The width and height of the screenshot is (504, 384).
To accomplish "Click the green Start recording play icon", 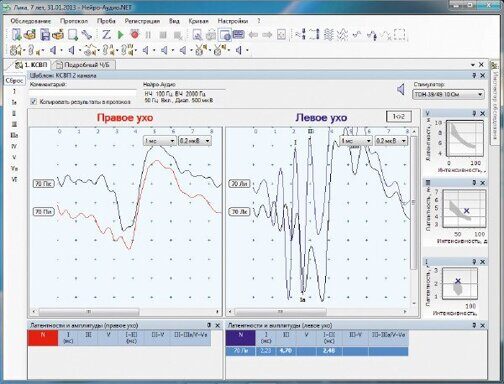I will (121, 35).
